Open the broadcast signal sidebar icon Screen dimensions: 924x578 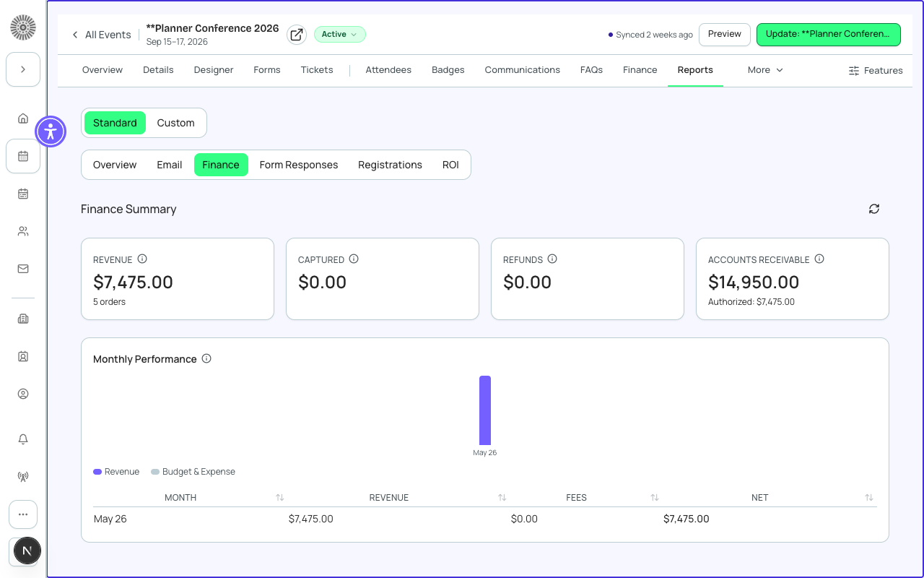(23, 477)
